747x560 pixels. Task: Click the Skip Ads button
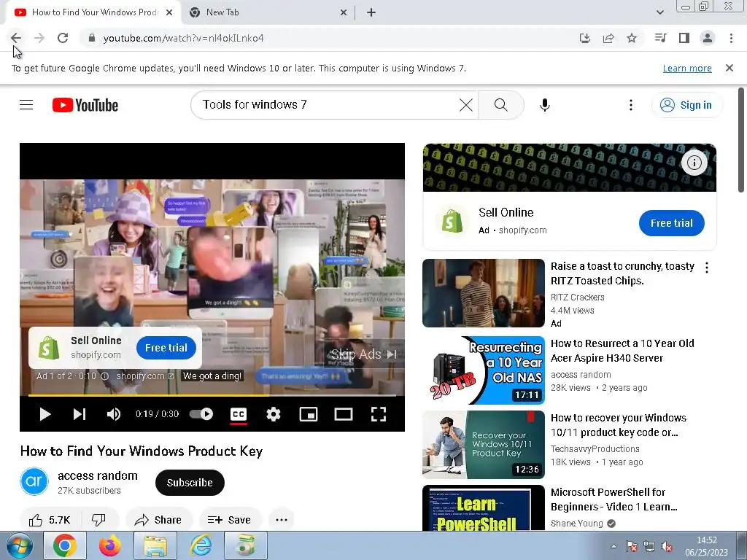coord(364,354)
